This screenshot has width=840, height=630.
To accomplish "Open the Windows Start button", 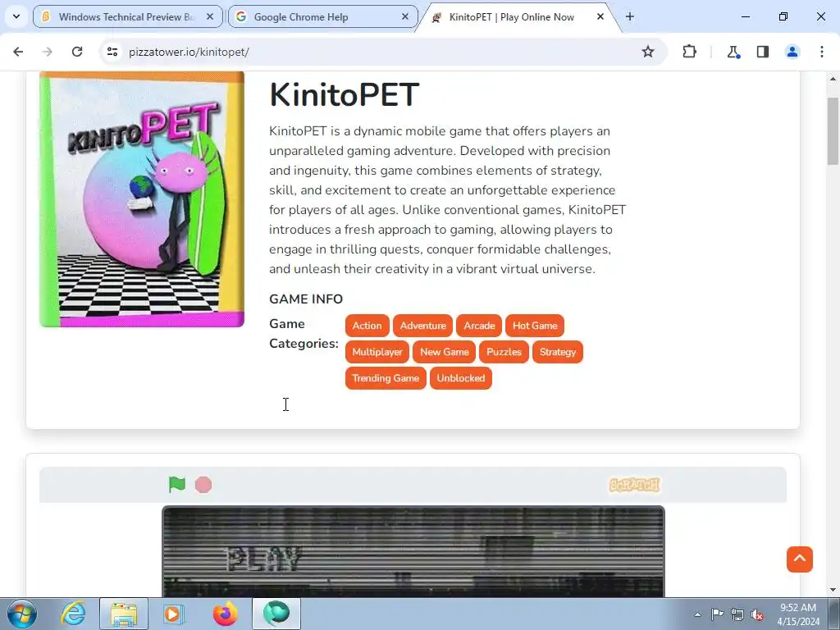I will click(21, 614).
